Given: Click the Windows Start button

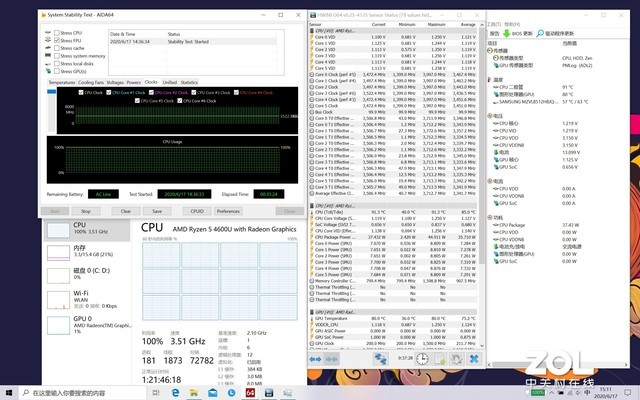Looking at the screenshot, I should pyautogui.click(x=10, y=391).
